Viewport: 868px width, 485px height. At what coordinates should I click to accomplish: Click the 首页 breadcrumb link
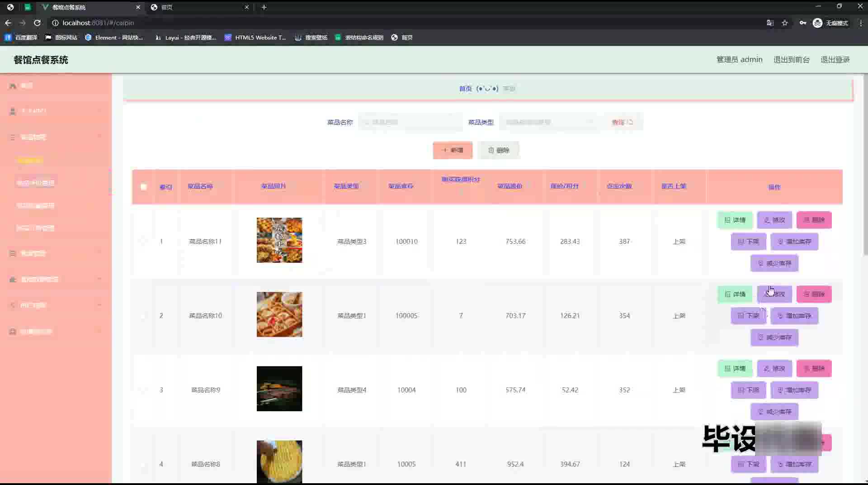tap(465, 89)
